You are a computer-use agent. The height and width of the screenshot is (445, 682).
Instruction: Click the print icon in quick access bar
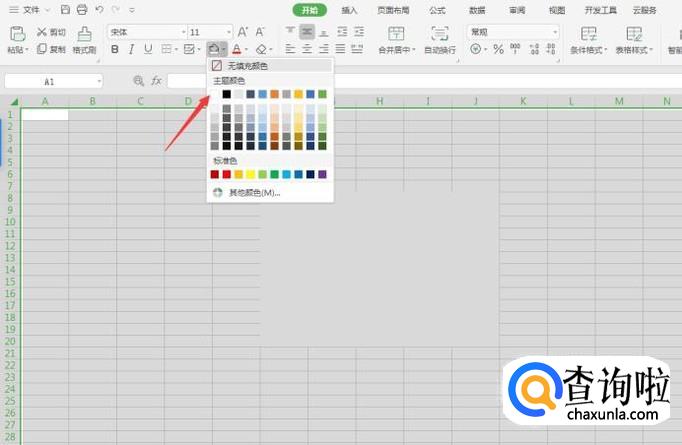(x=82, y=9)
